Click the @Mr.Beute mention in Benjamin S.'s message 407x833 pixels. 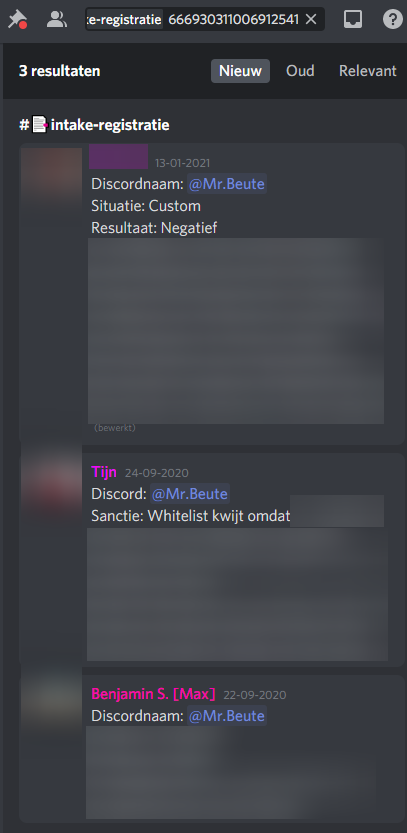click(226, 716)
